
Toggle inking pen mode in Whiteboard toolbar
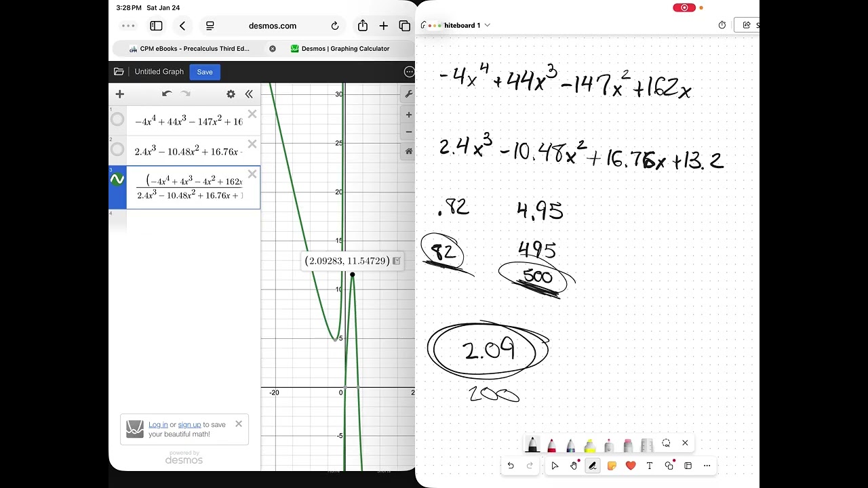593,466
